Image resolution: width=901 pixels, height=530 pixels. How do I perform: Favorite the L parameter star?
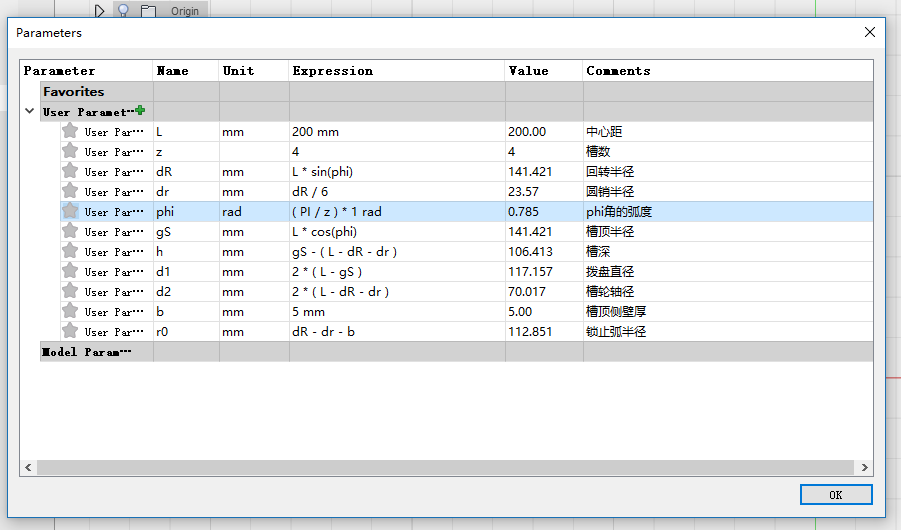click(70, 131)
